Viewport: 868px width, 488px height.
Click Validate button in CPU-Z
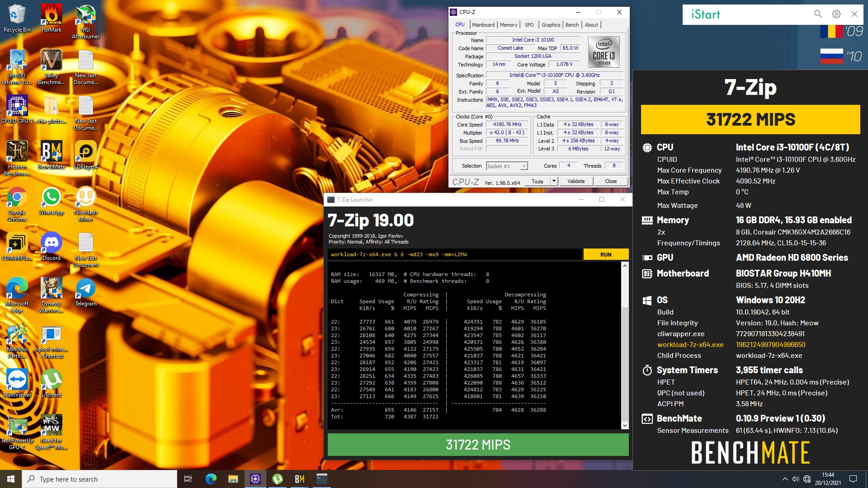click(576, 181)
